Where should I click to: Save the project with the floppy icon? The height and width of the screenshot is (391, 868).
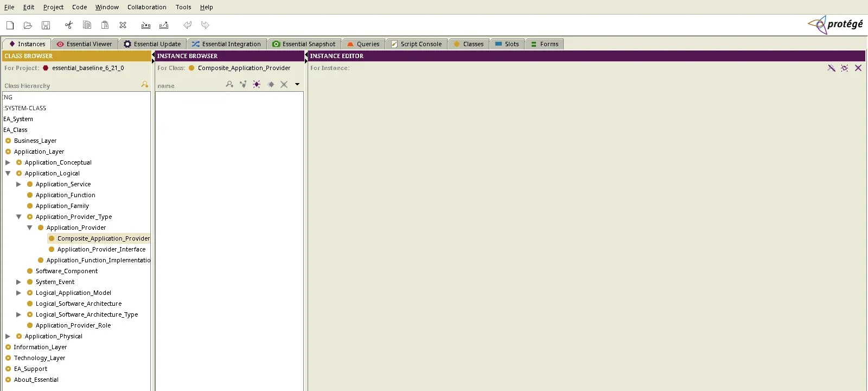[x=46, y=25]
